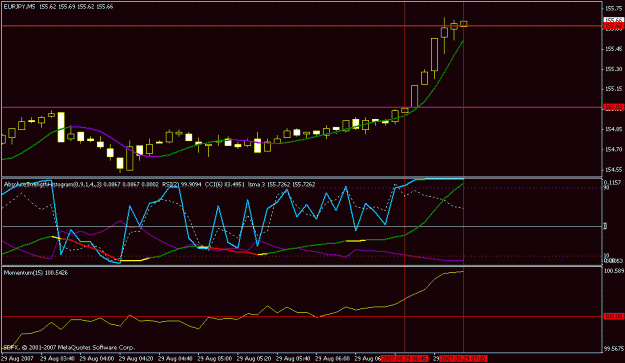Click the red 100.00 momentum level tag
This screenshot has width=625, height=363.
tap(613, 316)
